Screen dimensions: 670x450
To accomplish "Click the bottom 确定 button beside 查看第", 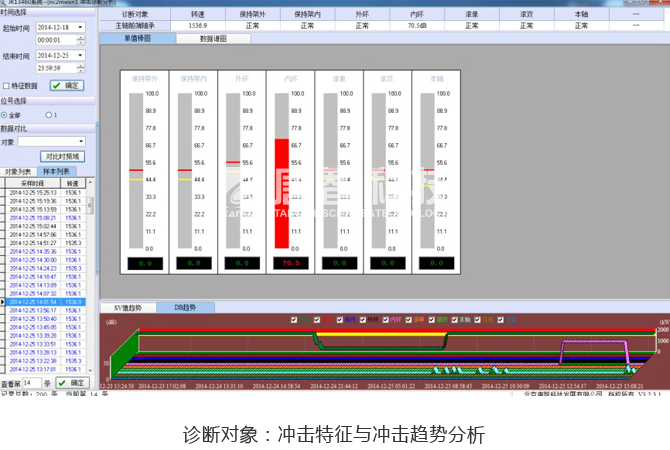I will 73,383.
